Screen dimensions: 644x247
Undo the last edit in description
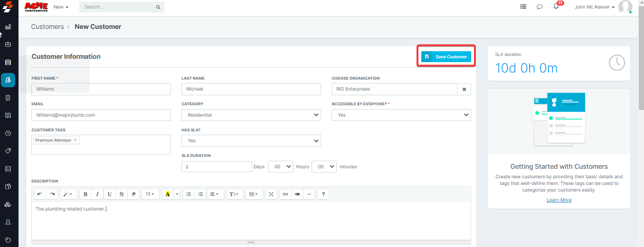[x=40, y=194]
